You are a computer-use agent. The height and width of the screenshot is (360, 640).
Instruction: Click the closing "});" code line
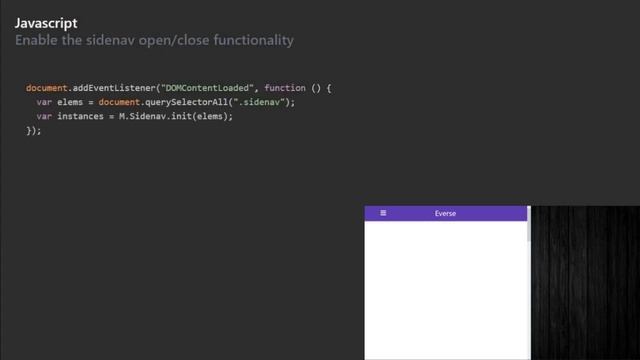[x=33, y=131]
